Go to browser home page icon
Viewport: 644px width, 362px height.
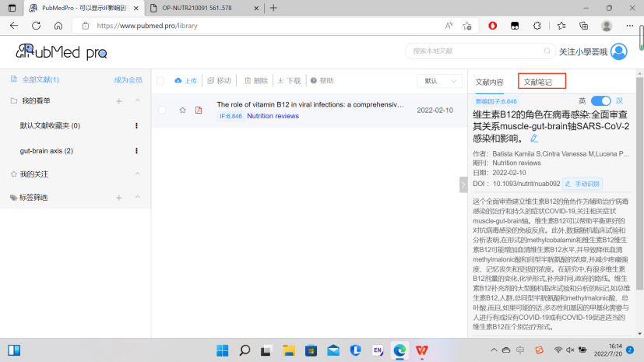click(x=58, y=26)
